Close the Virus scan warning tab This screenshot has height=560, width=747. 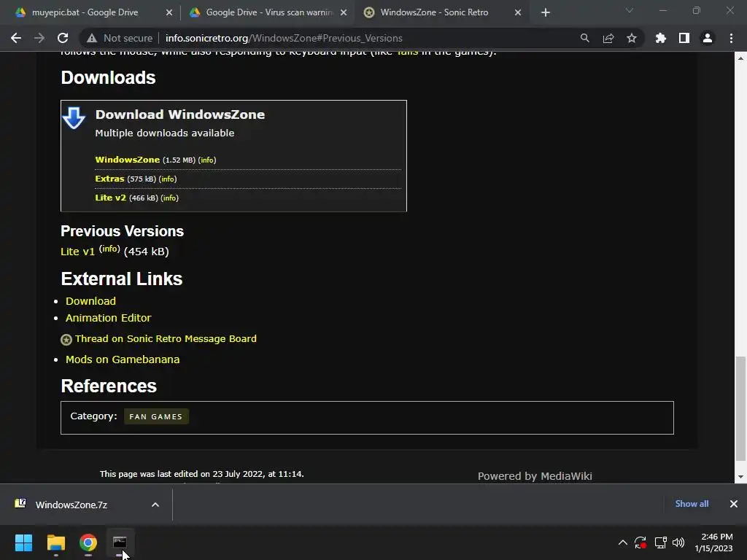pyautogui.click(x=344, y=12)
